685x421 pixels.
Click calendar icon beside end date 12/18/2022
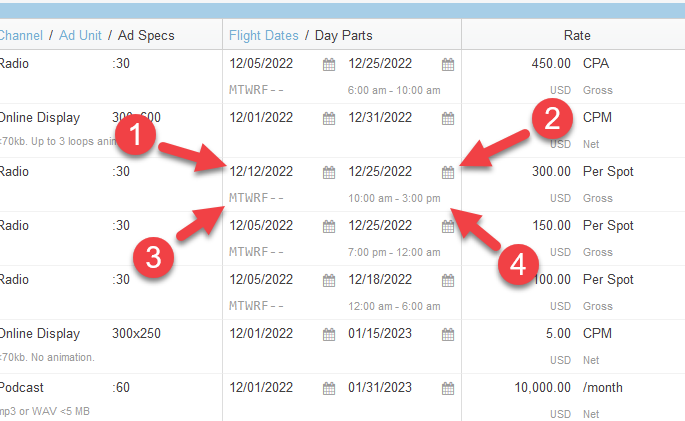pos(448,280)
